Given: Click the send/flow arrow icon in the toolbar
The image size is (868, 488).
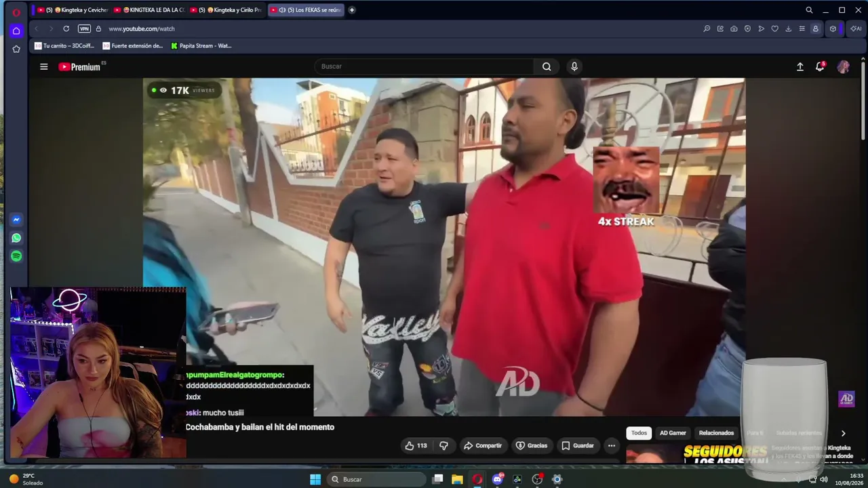Looking at the screenshot, I should tap(761, 28).
